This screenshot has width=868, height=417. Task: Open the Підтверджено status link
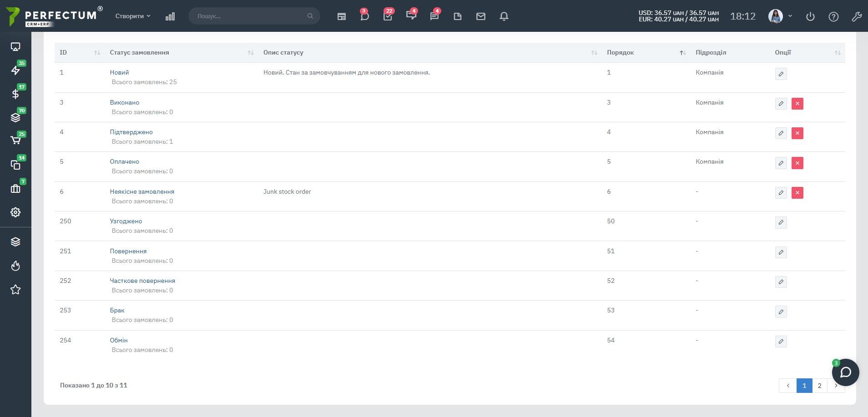coord(131,132)
